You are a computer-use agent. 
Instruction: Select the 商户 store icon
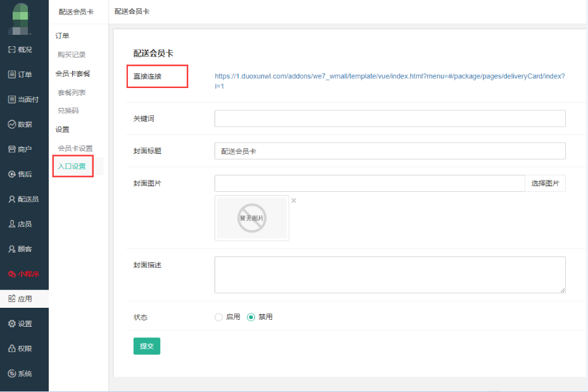click(x=12, y=149)
